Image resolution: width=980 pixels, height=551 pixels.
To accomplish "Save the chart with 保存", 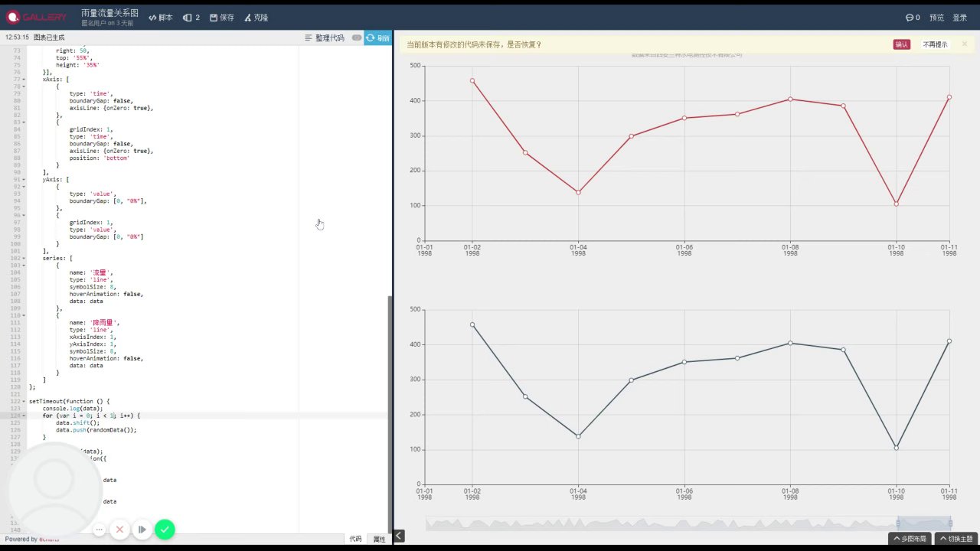I will (222, 17).
